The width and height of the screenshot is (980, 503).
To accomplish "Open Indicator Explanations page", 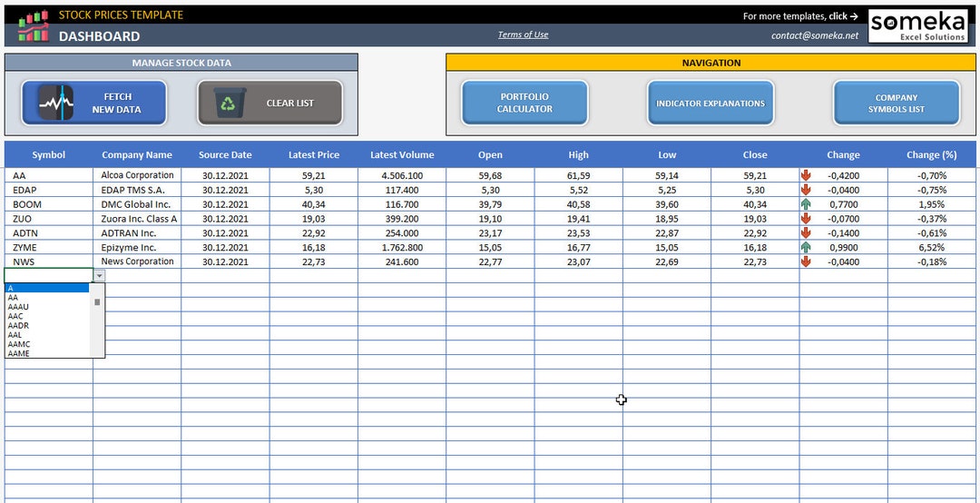I will point(710,103).
